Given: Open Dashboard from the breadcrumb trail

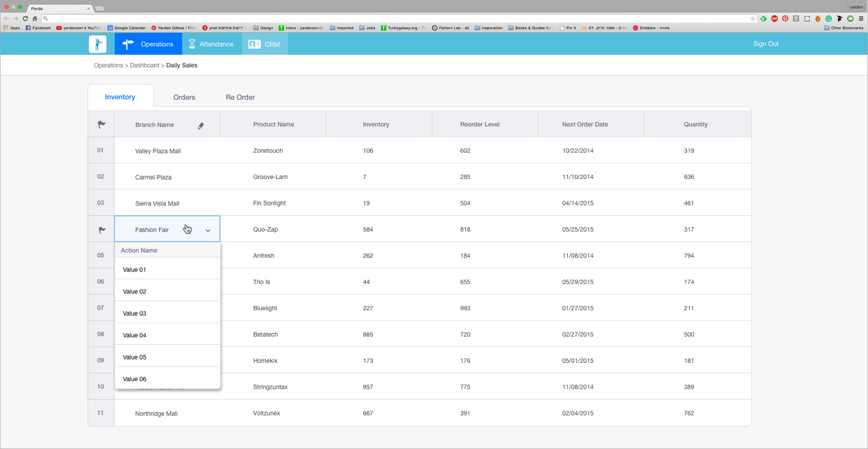Looking at the screenshot, I should coord(144,65).
